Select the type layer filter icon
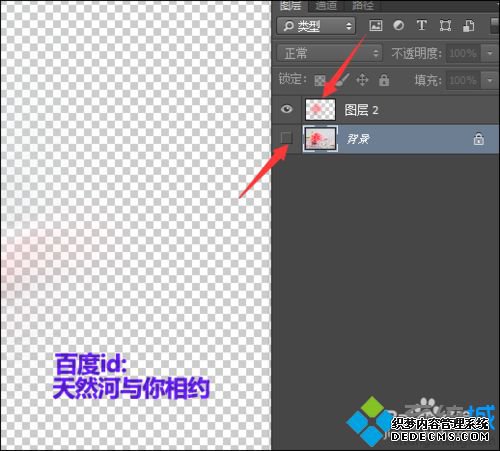Image resolution: width=500 pixels, height=451 pixels. tap(422, 25)
